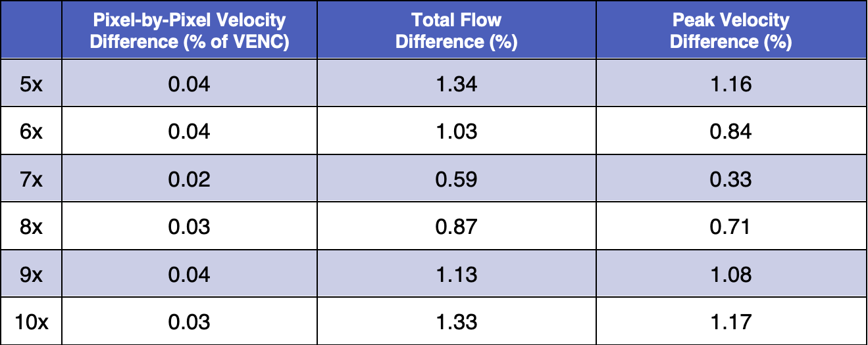This screenshot has height=345, width=868.
Task: Select the 5x row label
Action: (31, 83)
